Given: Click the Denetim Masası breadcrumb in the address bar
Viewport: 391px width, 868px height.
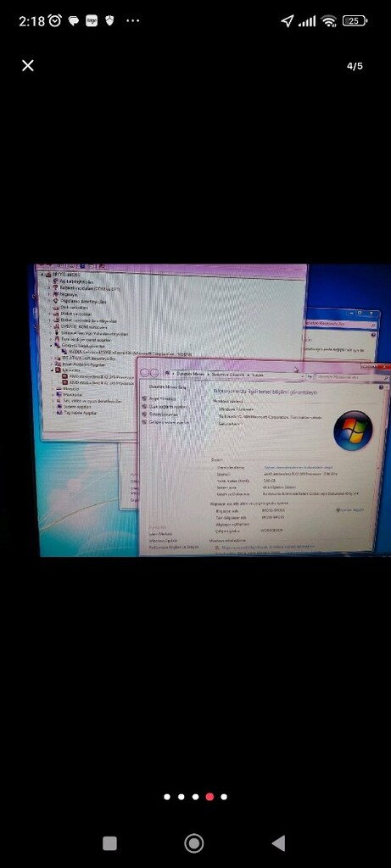Looking at the screenshot, I should click(190, 374).
